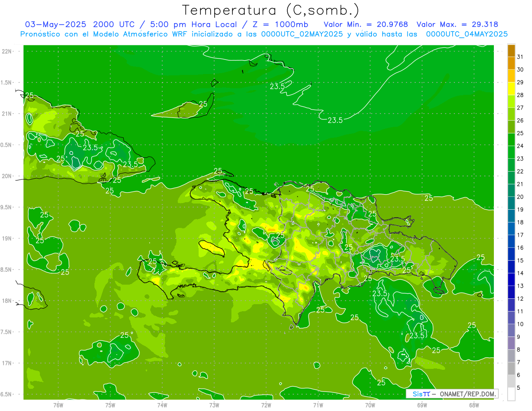Click the colorbar label "31"

click(x=520, y=57)
